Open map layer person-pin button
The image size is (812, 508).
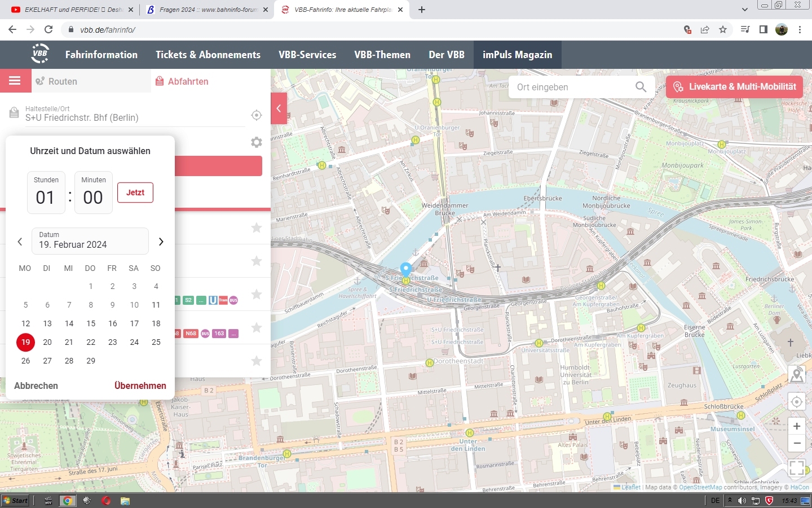tap(797, 374)
